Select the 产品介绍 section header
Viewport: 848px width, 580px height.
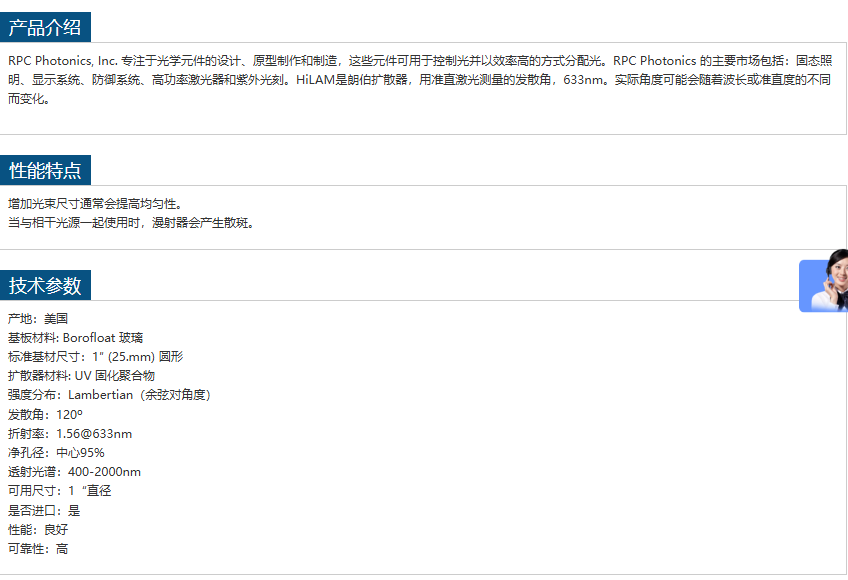pos(45,27)
